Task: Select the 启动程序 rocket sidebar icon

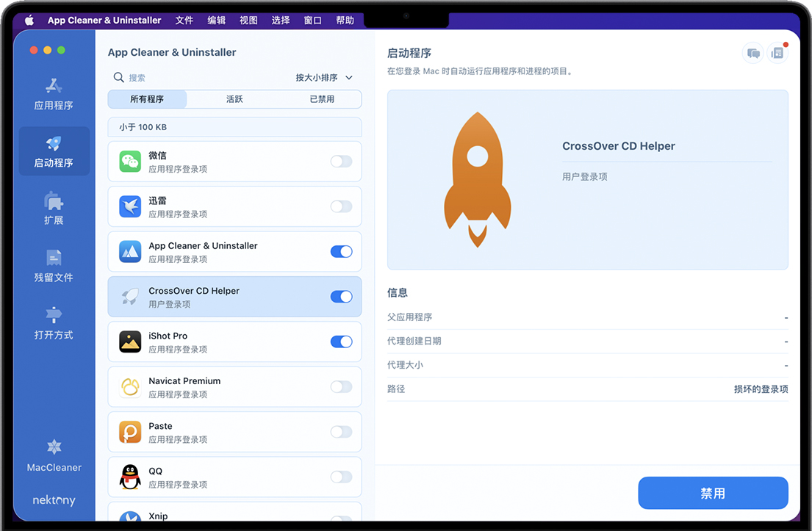Action: tap(54, 143)
